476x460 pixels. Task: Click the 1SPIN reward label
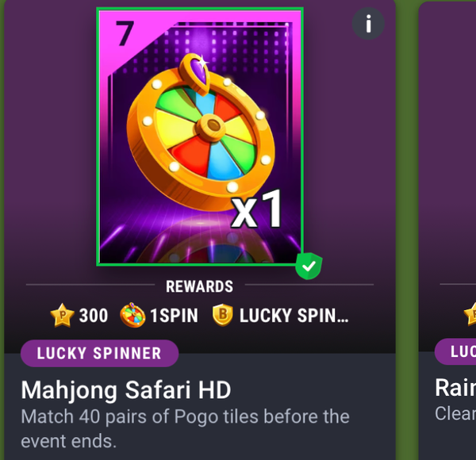(175, 316)
